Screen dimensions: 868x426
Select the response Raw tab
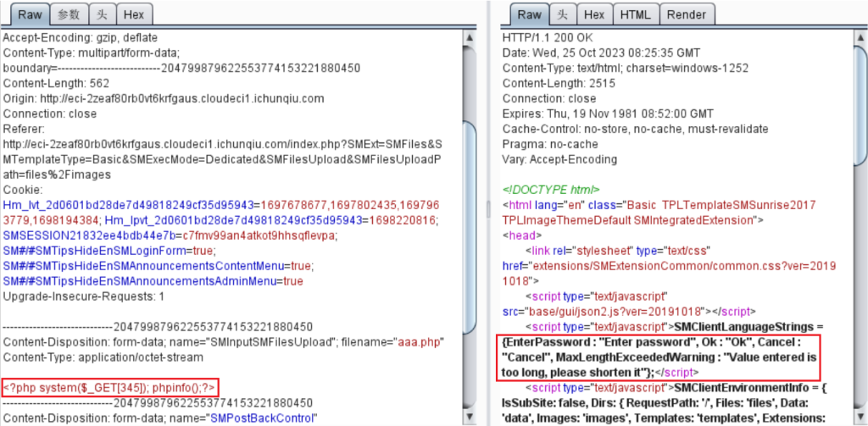[x=529, y=14]
